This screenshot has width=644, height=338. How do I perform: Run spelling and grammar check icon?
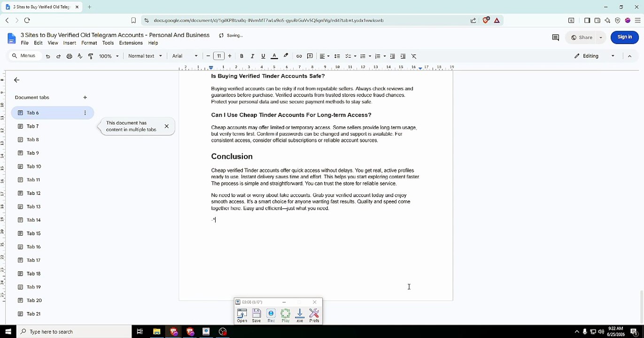(x=80, y=56)
